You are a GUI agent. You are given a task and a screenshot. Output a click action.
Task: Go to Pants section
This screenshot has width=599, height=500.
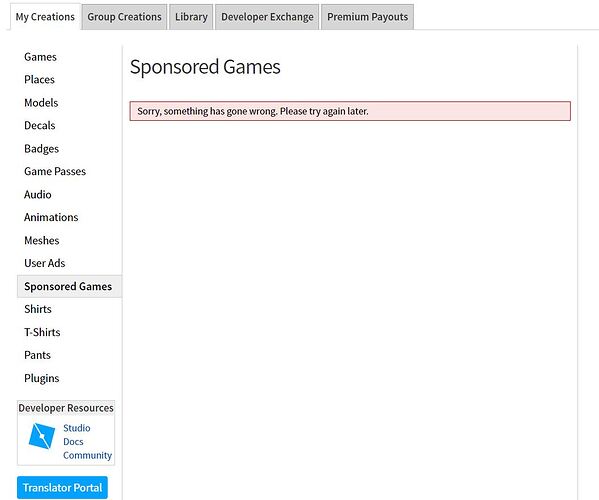[37, 355]
